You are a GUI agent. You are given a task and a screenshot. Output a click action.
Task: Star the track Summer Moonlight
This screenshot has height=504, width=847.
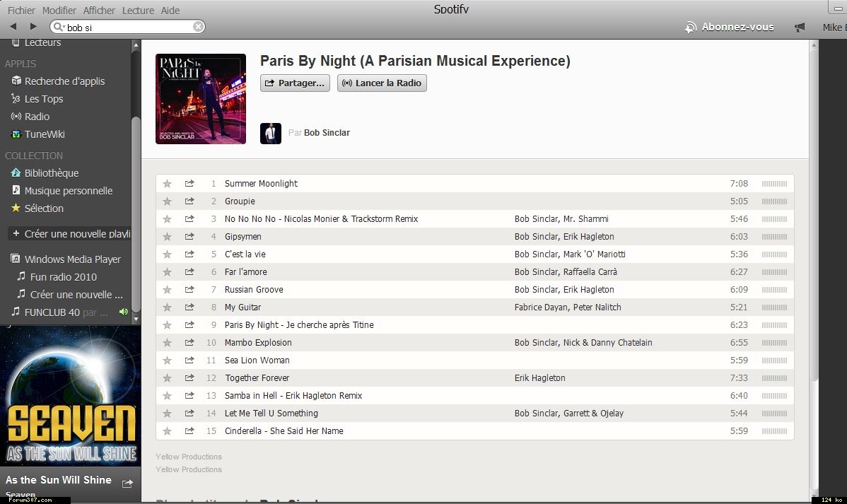click(168, 184)
